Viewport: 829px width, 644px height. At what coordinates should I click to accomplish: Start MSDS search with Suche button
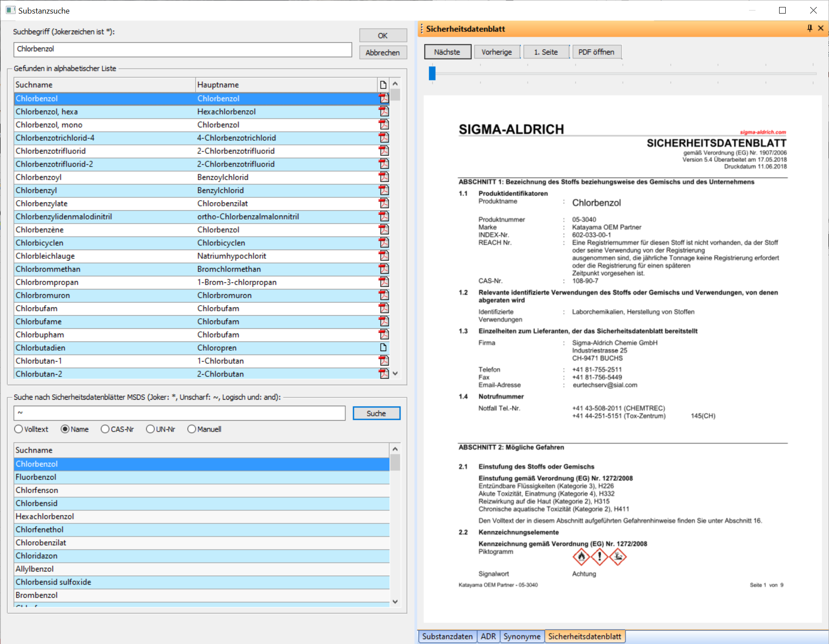pos(376,413)
